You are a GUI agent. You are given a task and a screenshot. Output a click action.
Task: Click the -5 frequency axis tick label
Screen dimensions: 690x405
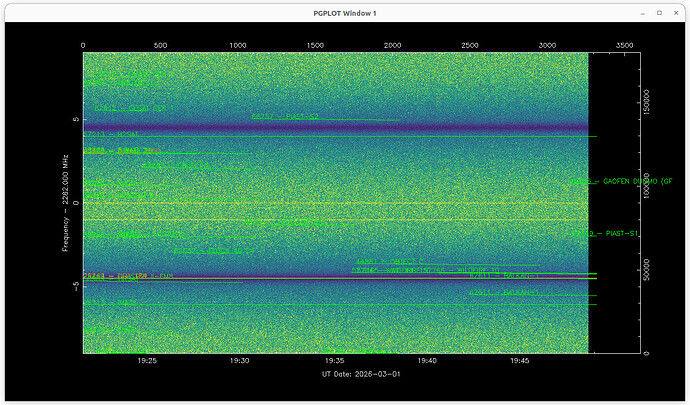tap(76, 285)
